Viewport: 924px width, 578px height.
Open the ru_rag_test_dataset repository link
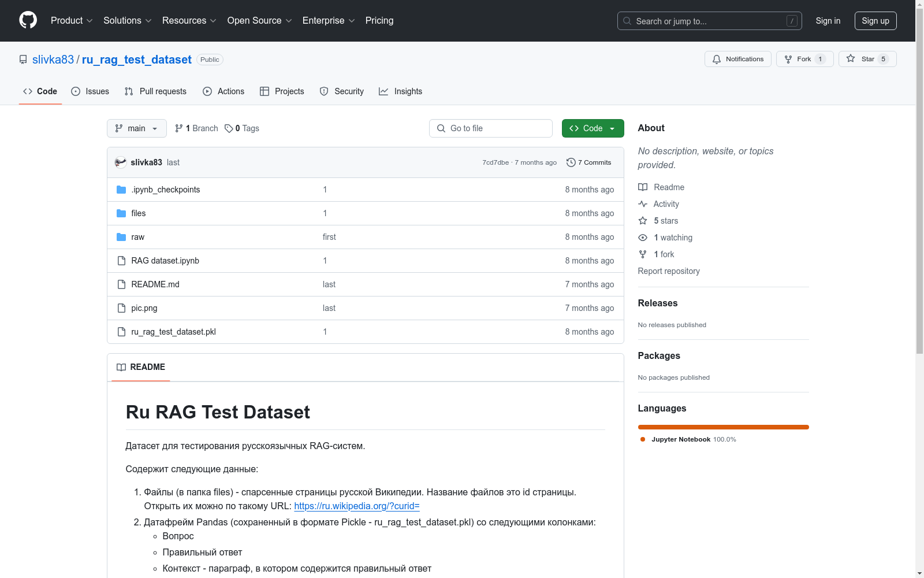(x=137, y=60)
